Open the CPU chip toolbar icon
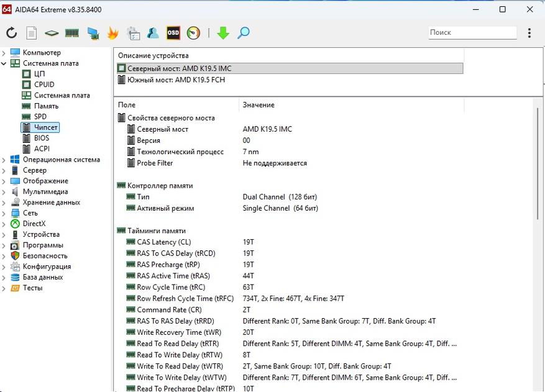Screen dimensions: 545x392 (x=52, y=33)
